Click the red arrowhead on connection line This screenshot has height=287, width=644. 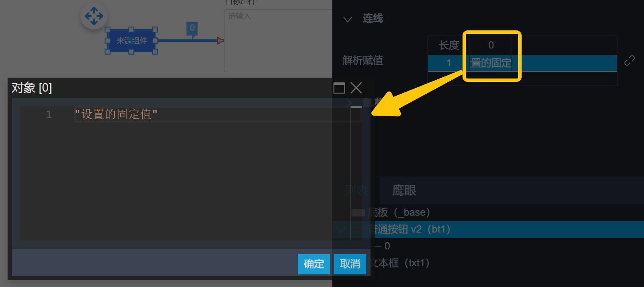pos(220,41)
